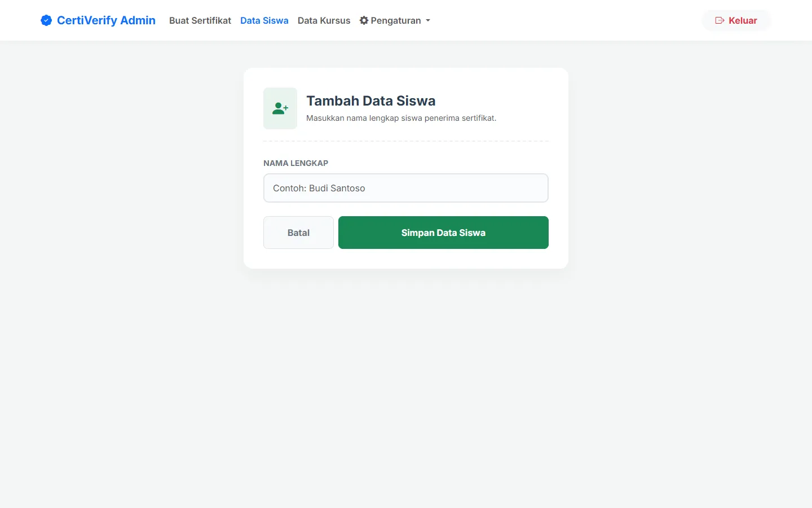The width and height of the screenshot is (812, 508).
Task: Log out using the Keluar button
Action: point(736,20)
